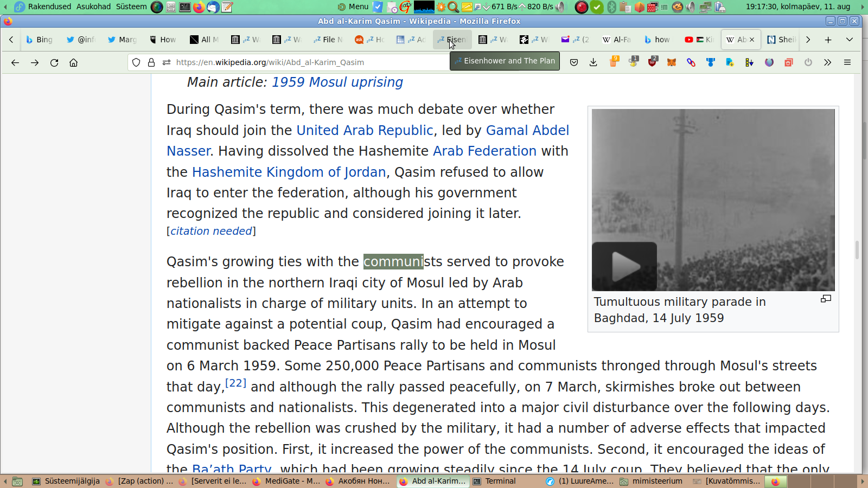Open MetaMask fox extension
The image size is (868, 488).
point(672,62)
